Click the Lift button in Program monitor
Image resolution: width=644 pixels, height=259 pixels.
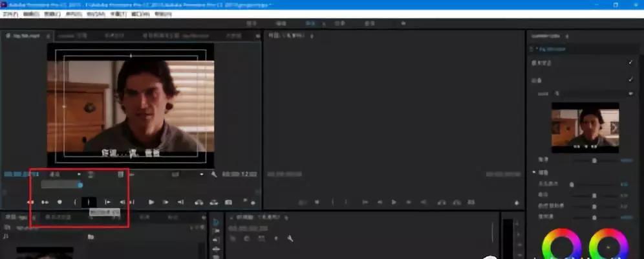coord(442,202)
